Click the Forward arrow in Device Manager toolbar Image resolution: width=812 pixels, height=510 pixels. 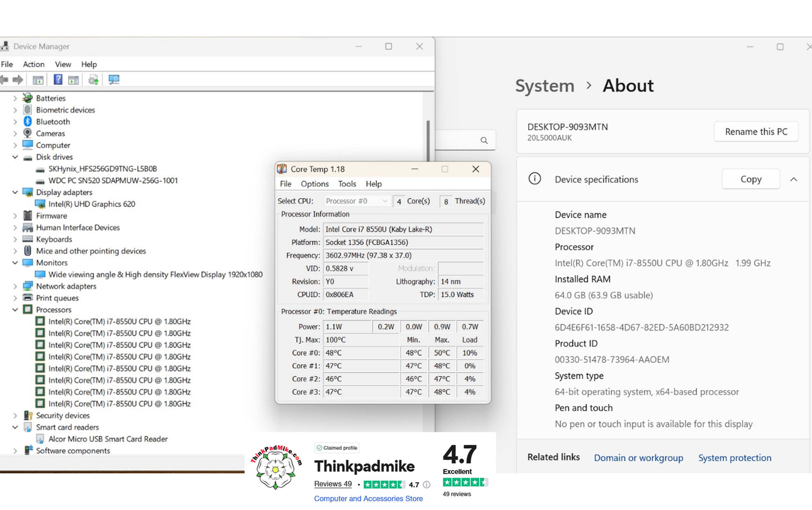click(18, 80)
